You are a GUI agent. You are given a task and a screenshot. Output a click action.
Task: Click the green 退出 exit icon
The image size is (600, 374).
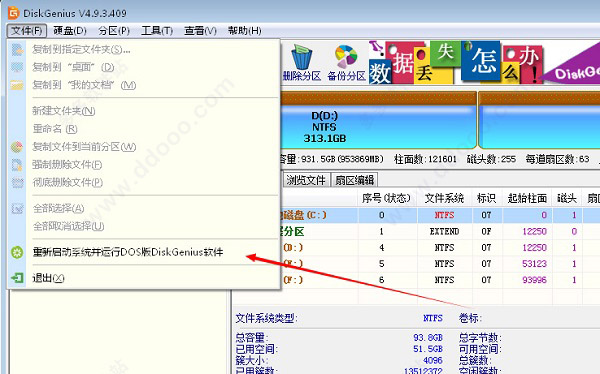(17, 278)
